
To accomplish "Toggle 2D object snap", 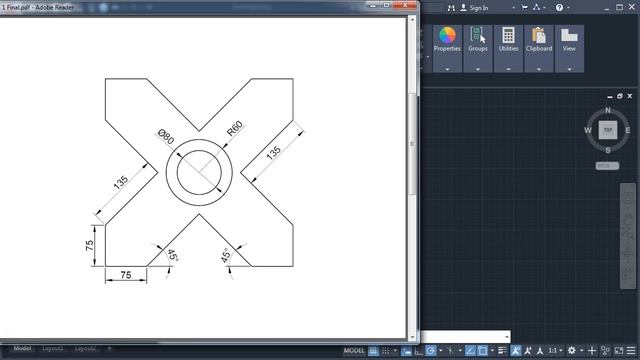I will [482, 350].
